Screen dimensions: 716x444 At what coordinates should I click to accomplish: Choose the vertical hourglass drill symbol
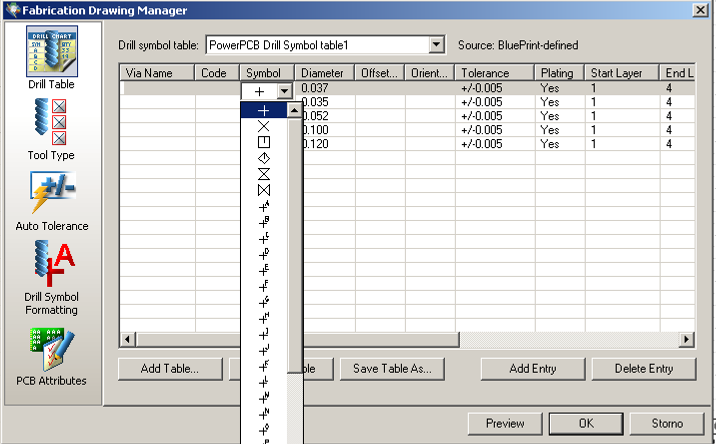pyautogui.click(x=263, y=174)
